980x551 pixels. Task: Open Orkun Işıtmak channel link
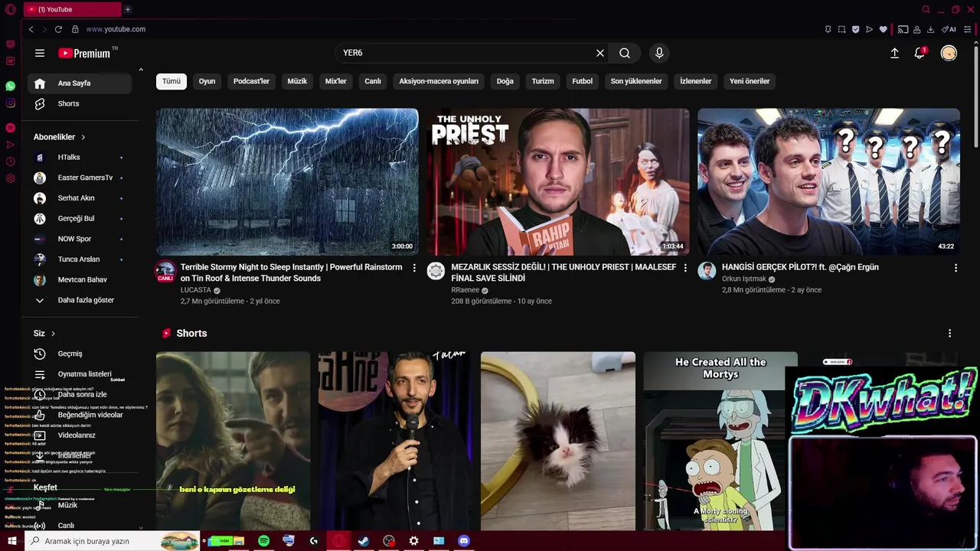point(743,279)
